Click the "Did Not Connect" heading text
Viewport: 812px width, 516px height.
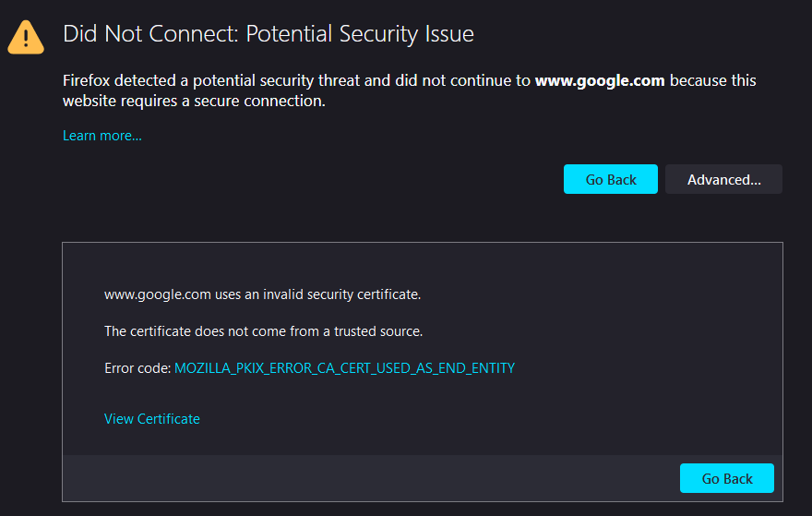tap(148, 35)
